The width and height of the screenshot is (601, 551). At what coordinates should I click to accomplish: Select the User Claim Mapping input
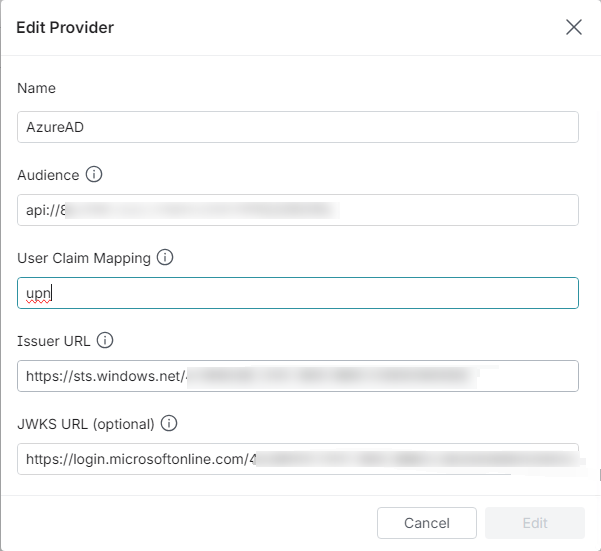(297, 293)
